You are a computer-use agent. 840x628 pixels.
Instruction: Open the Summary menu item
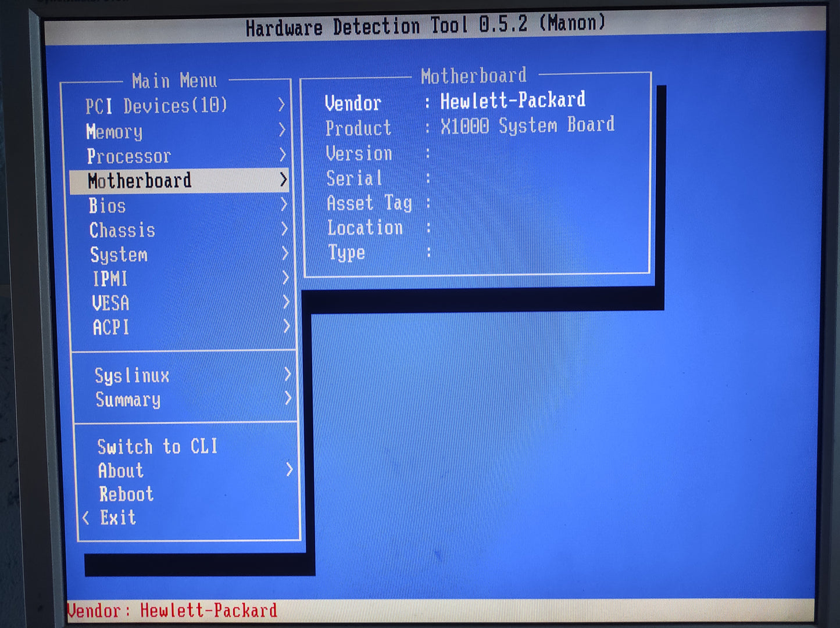pyautogui.click(x=128, y=400)
